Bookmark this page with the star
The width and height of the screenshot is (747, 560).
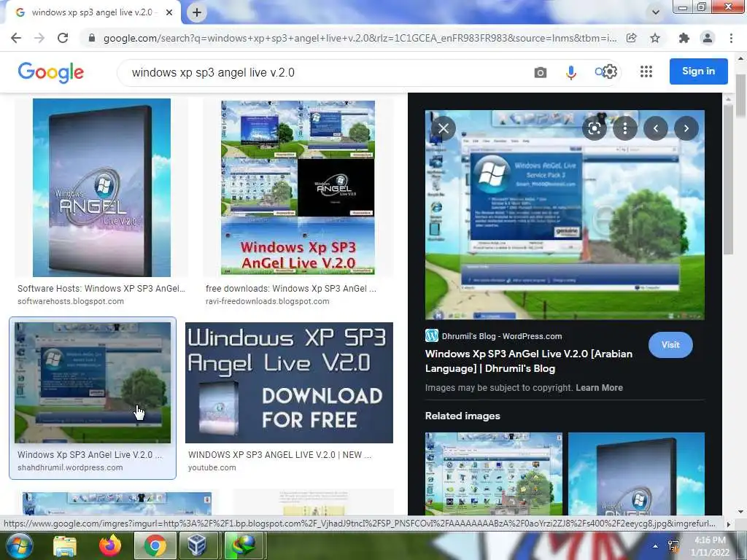click(x=655, y=38)
